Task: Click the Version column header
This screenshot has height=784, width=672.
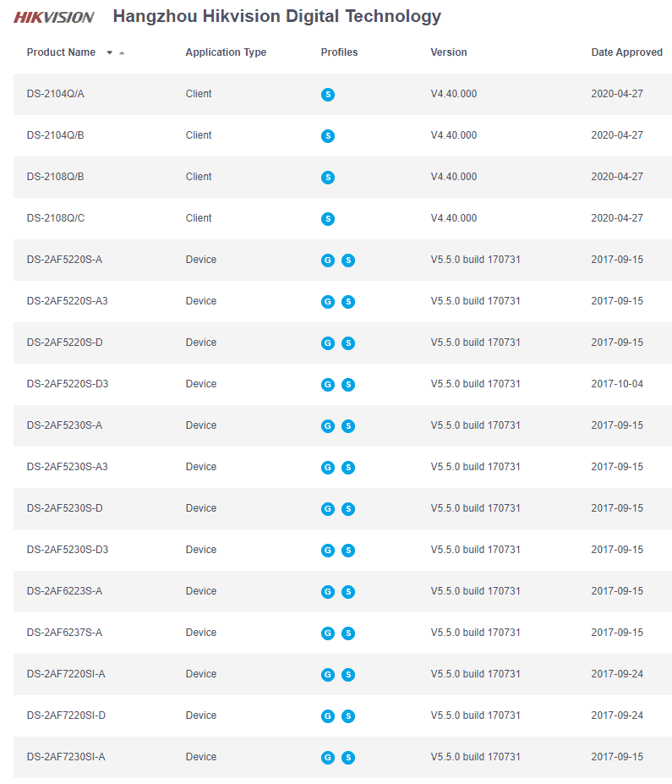Action: coord(448,52)
